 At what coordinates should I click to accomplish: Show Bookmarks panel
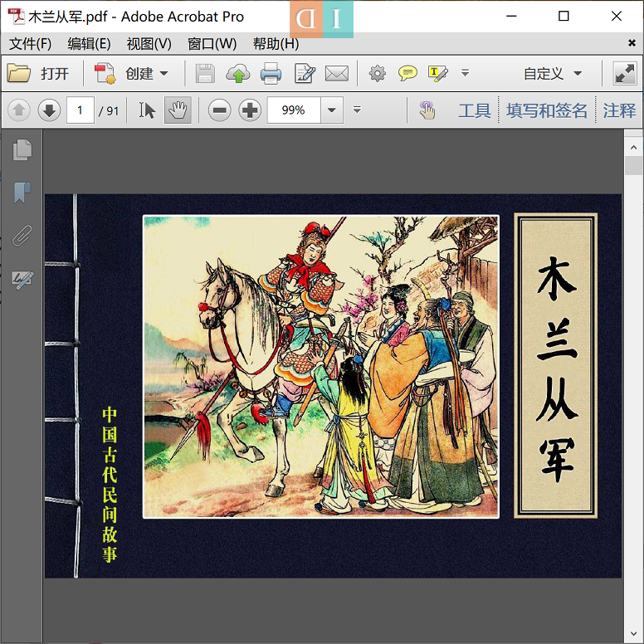tap(22, 193)
